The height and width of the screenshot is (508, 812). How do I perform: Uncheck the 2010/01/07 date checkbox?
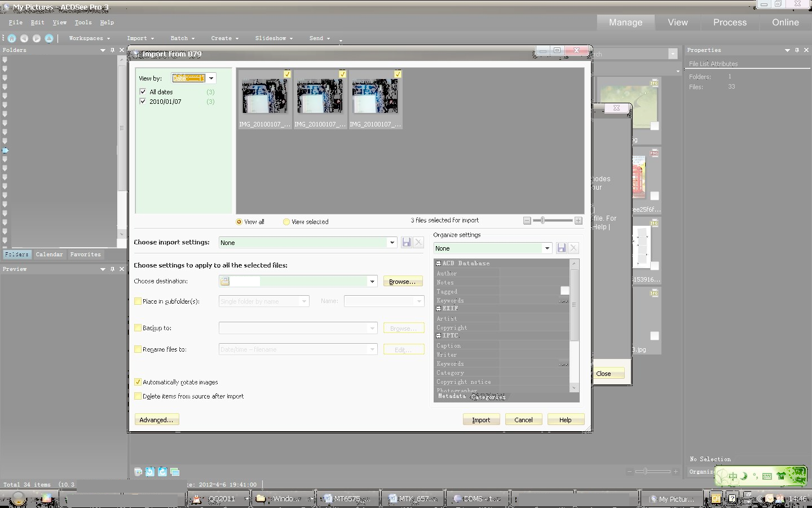143,102
